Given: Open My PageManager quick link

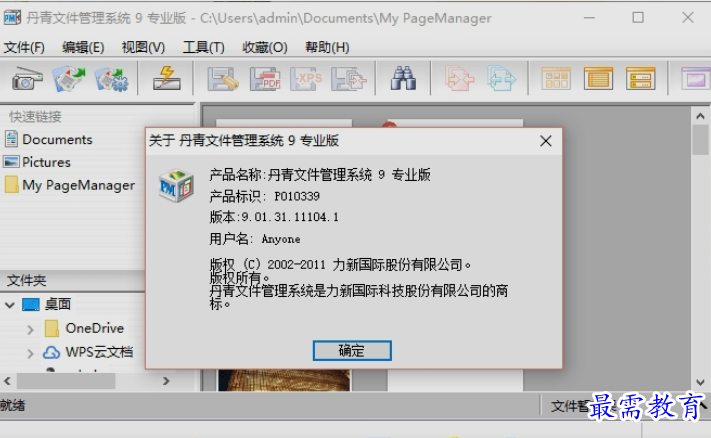Looking at the screenshot, I should [x=70, y=185].
